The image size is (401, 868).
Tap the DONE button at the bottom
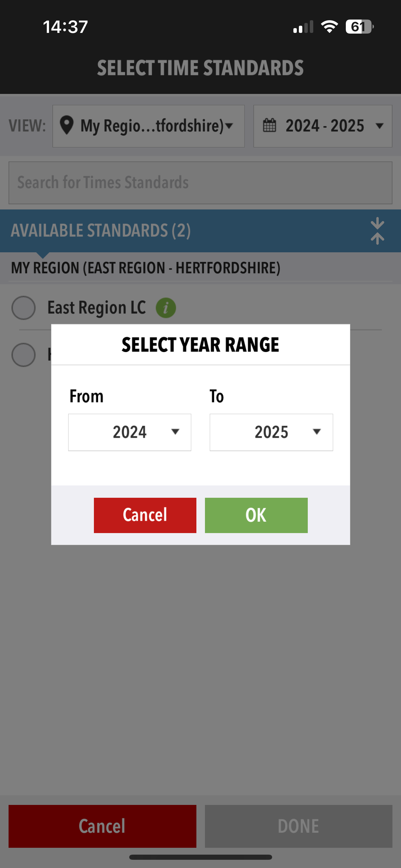coord(298,826)
